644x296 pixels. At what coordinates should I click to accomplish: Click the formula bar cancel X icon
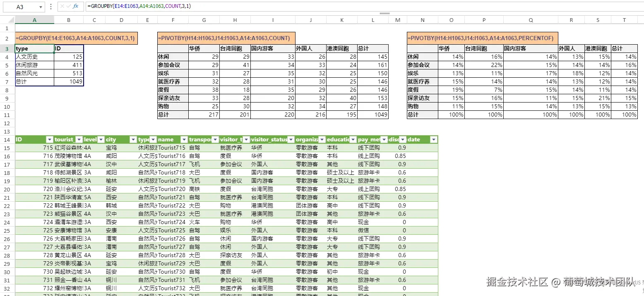pos(62,7)
